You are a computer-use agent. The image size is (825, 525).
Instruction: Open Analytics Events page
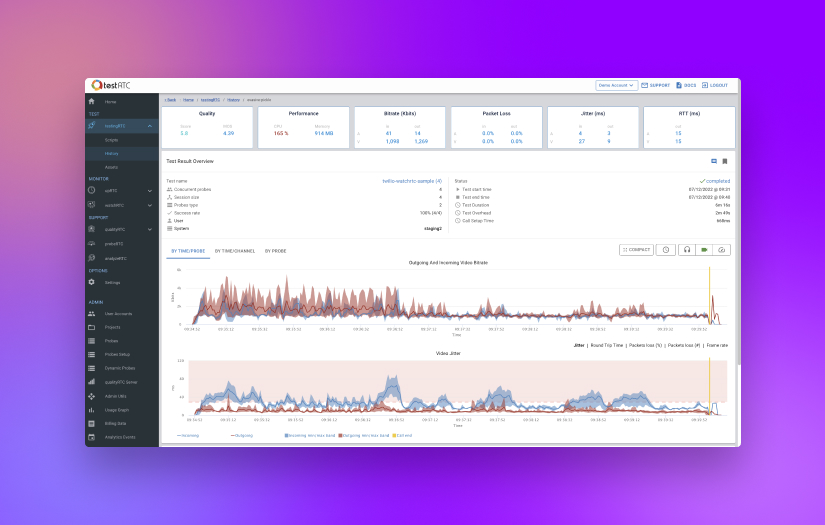[119, 437]
